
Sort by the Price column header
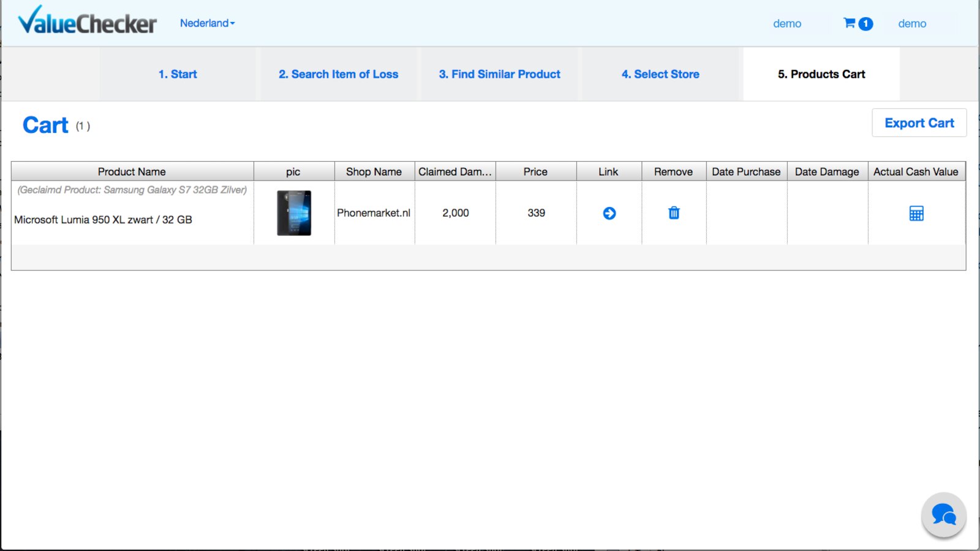[536, 171]
